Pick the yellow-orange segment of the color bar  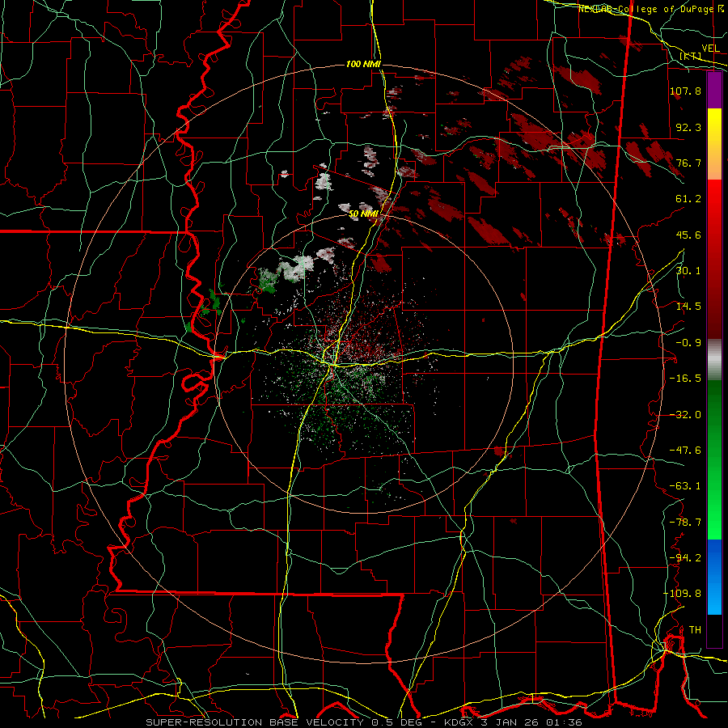click(714, 144)
